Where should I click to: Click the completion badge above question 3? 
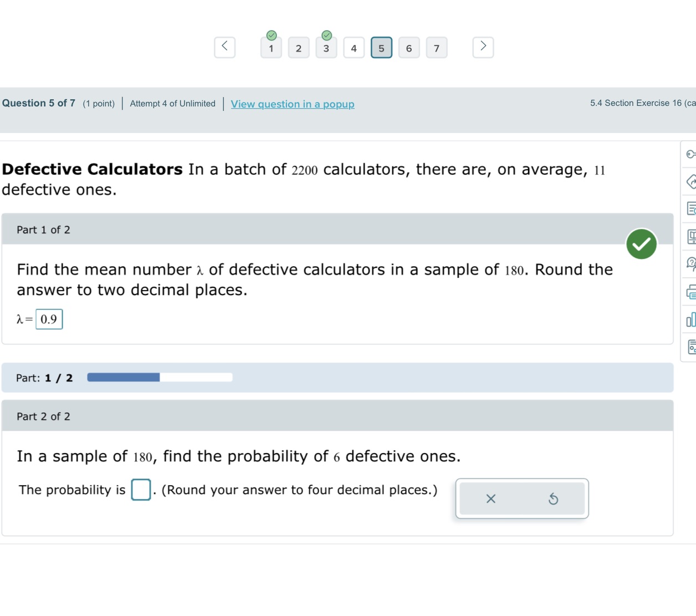click(x=326, y=35)
